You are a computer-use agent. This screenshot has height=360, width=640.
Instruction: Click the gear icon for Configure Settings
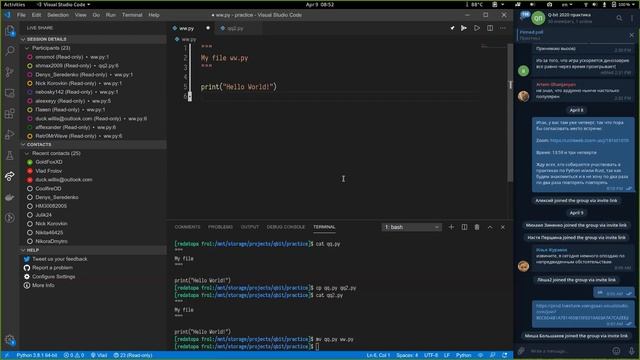click(x=27, y=277)
